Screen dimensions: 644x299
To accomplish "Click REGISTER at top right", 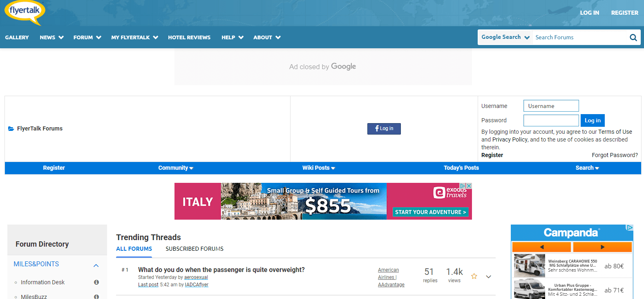I will (x=624, y=13).
